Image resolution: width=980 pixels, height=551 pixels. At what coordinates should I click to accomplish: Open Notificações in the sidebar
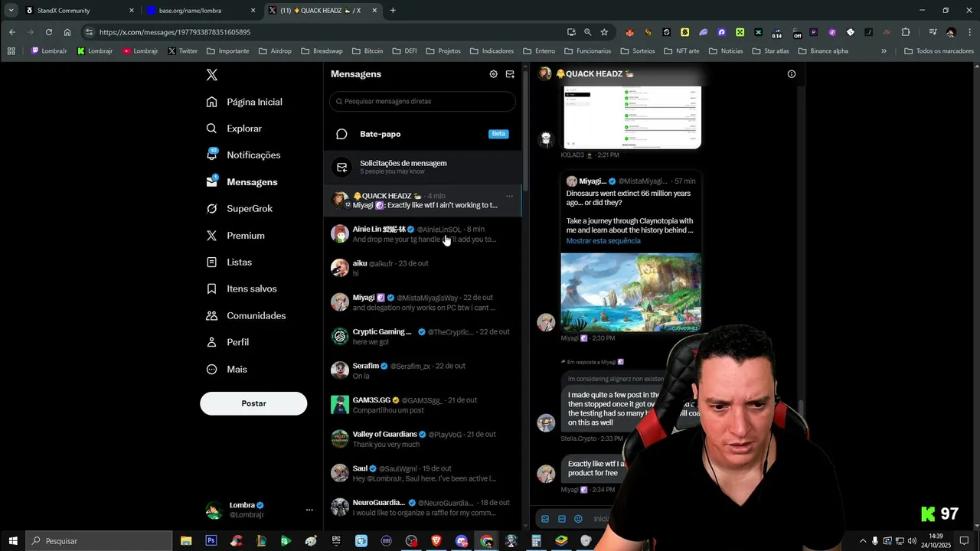[x=243, y=155]
